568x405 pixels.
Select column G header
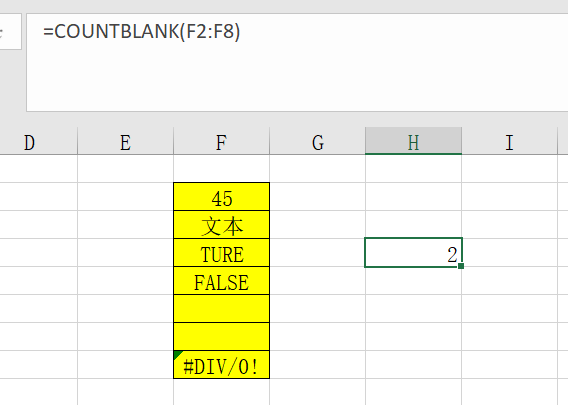point(317,142)
